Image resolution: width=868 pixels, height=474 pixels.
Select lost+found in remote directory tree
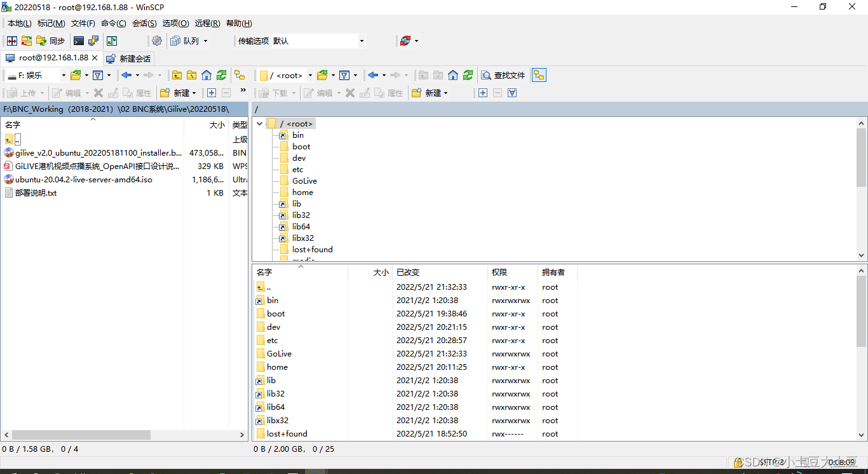312,250
